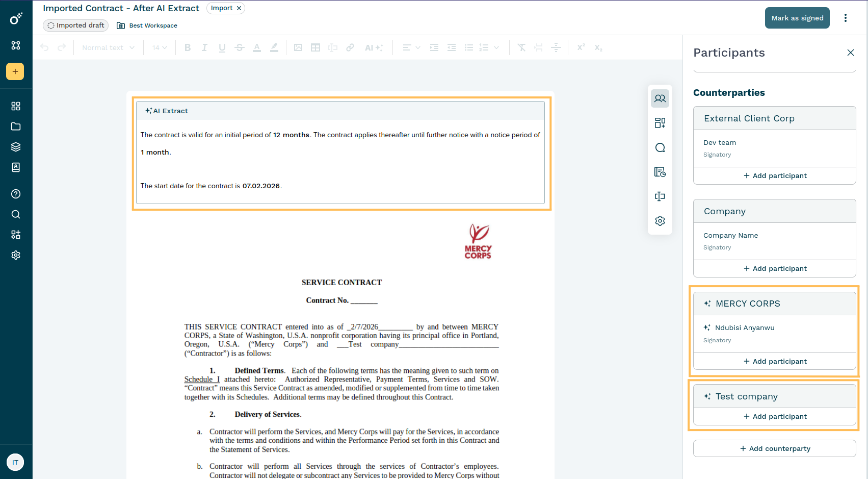
Task: Click the yellow plus create button
Action: [15, 71]
